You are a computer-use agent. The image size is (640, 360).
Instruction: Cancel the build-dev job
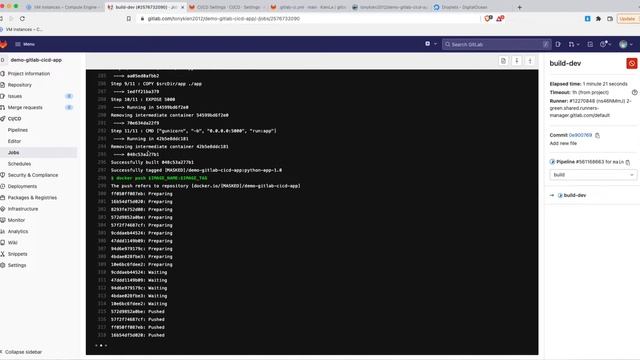point(631,63)
